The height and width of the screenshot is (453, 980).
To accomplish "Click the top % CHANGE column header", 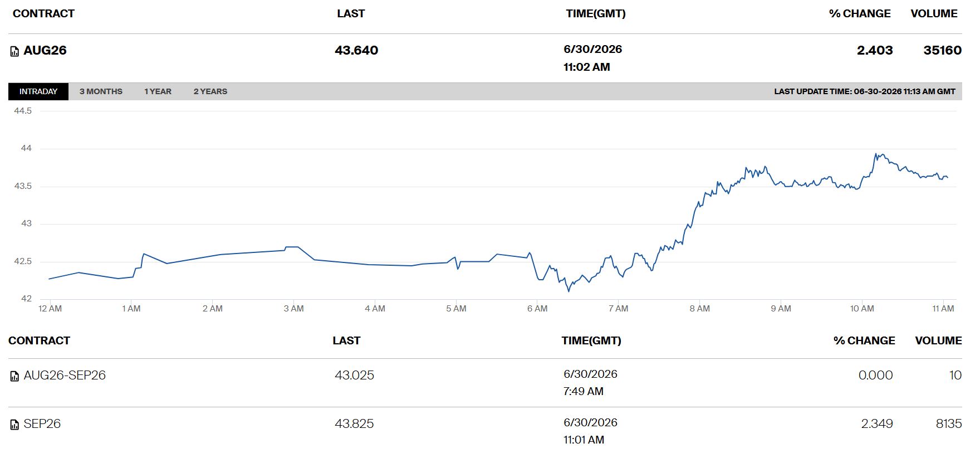I will [860, 13].
